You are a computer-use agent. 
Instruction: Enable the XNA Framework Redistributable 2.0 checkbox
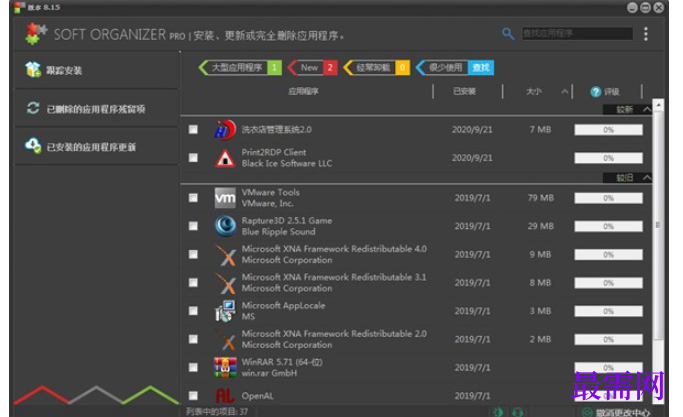193,339
